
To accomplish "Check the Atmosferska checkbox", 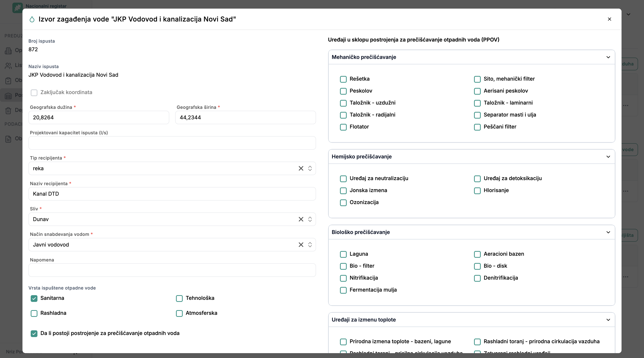I will pyautogui.click(x=179, y=313).
